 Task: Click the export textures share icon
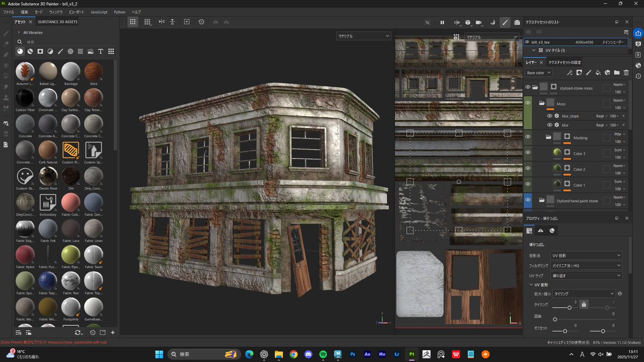[638, 33]
